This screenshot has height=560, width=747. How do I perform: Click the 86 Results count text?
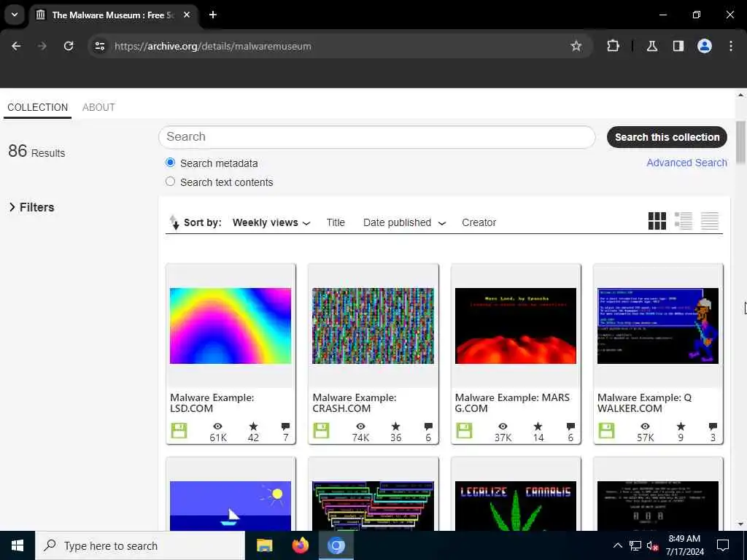(x=36, y=152)
